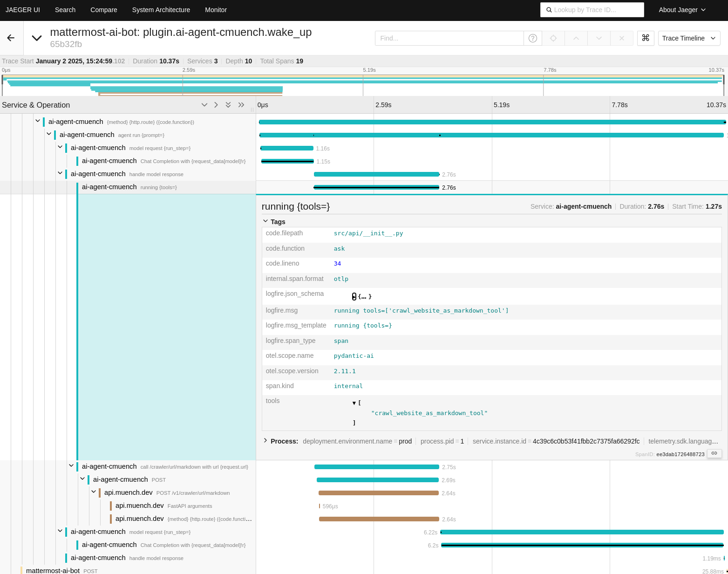Expand the Process section
Screen dimensions: 728x574
(280, 441)
